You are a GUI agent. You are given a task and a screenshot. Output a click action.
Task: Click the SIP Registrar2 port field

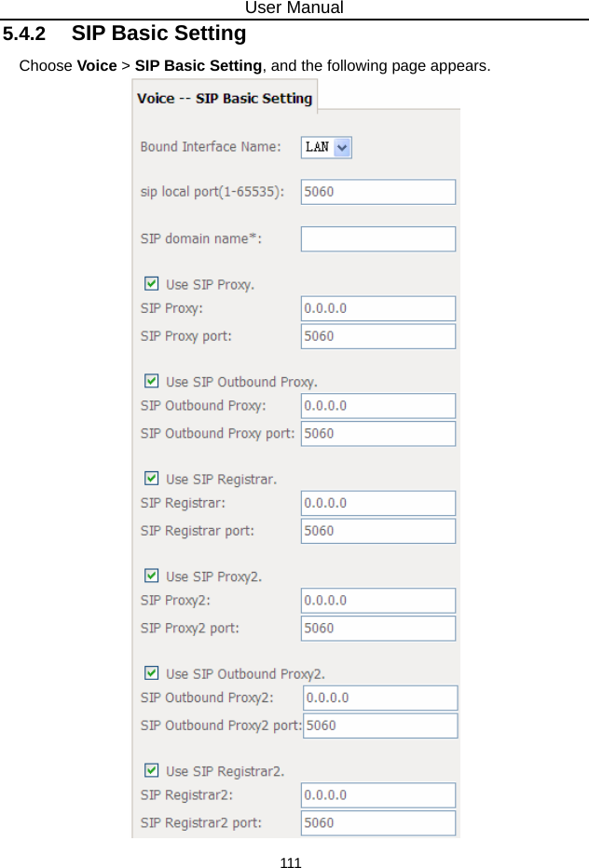coord(378,823)
